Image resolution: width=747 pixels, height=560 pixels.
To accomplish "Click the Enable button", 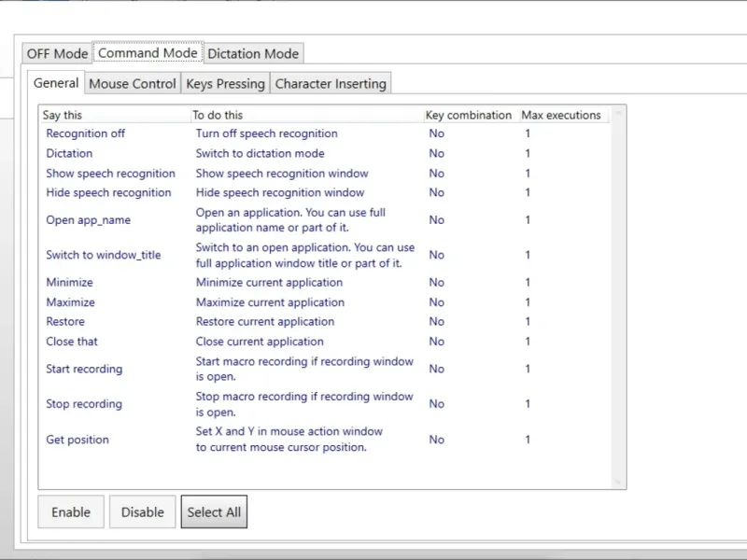I will [71, 511].
